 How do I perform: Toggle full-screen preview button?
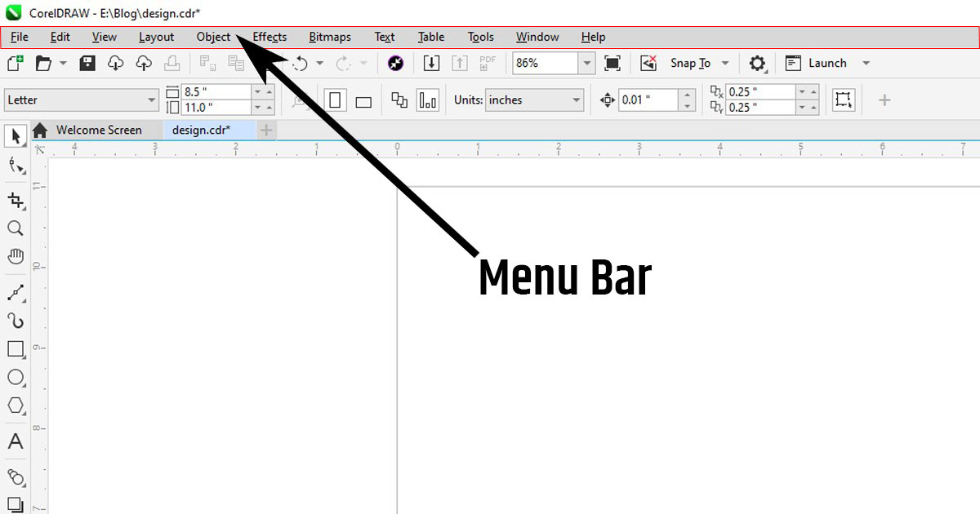tap(612, 63)
